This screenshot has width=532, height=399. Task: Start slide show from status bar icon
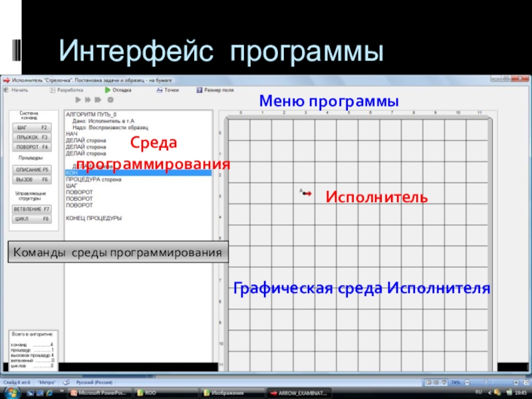point(444,382)
